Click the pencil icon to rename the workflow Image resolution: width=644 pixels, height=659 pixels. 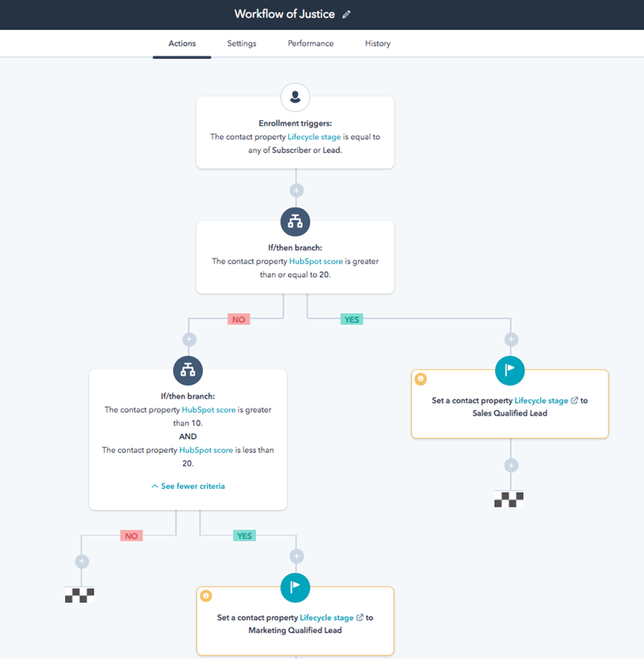347,14
